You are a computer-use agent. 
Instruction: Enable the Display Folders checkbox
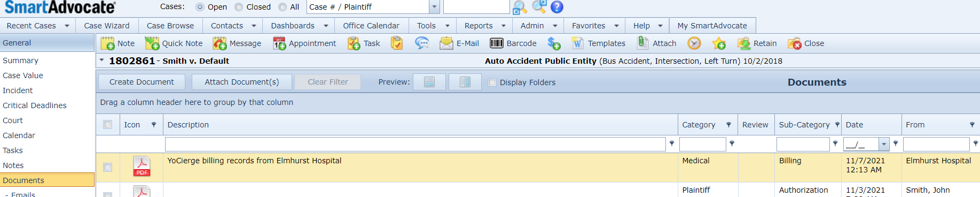tap(492, 82)
